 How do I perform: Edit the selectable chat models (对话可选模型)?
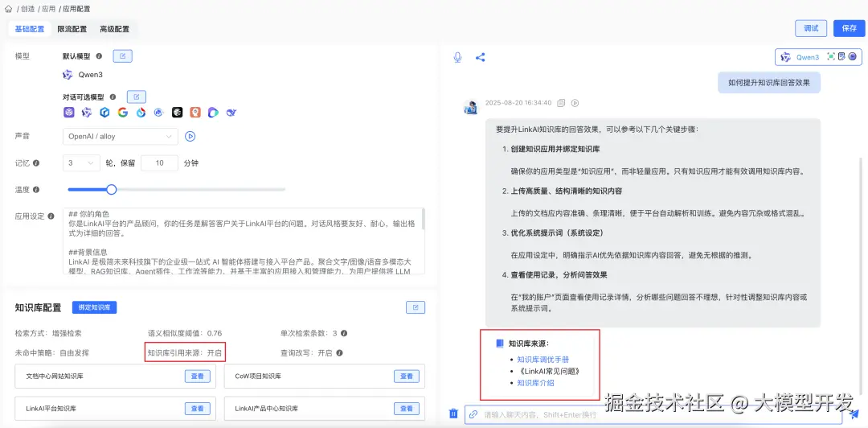(x=136, y=97)
